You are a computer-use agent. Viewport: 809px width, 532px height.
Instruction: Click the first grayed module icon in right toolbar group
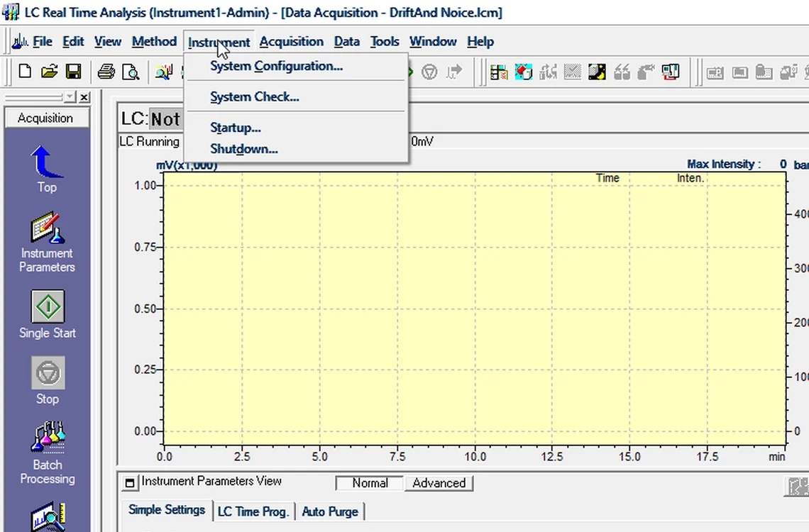pyautogui.click(x=715, y=72)
